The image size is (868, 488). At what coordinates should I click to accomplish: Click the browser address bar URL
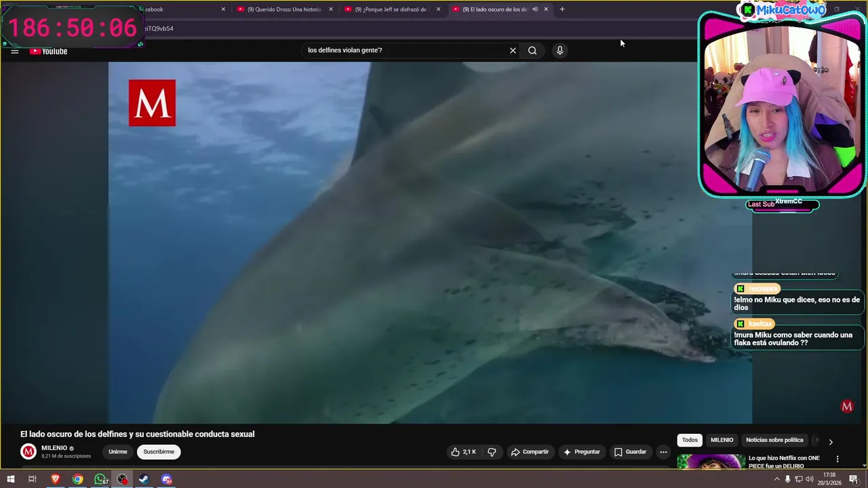click(x=159, y=28)
